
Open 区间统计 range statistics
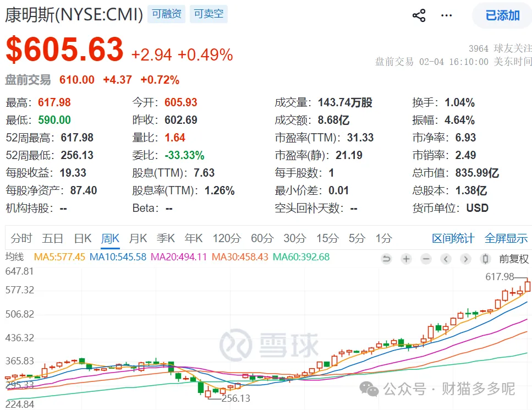click(453, 238)
